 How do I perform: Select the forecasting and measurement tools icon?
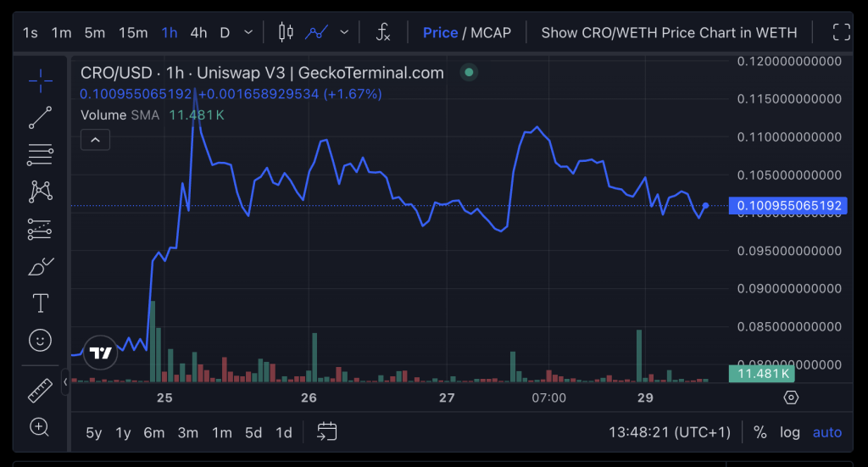(41, 229)
